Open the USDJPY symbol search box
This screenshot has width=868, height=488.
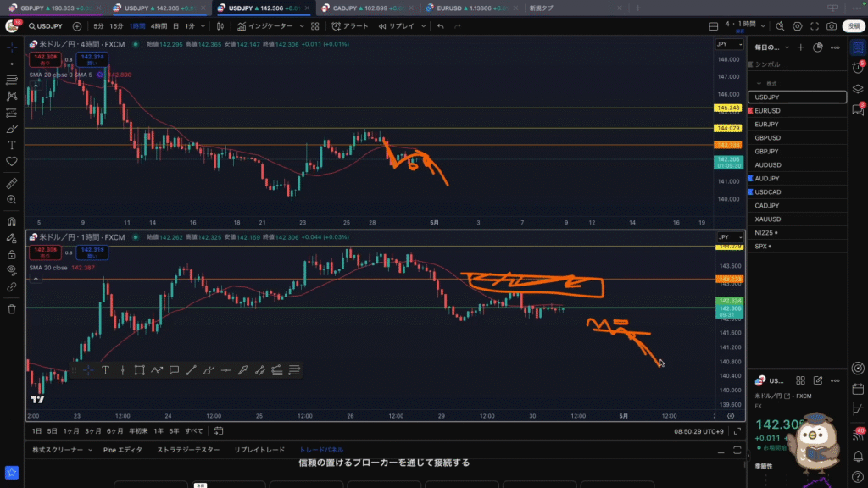click(46, 26)
